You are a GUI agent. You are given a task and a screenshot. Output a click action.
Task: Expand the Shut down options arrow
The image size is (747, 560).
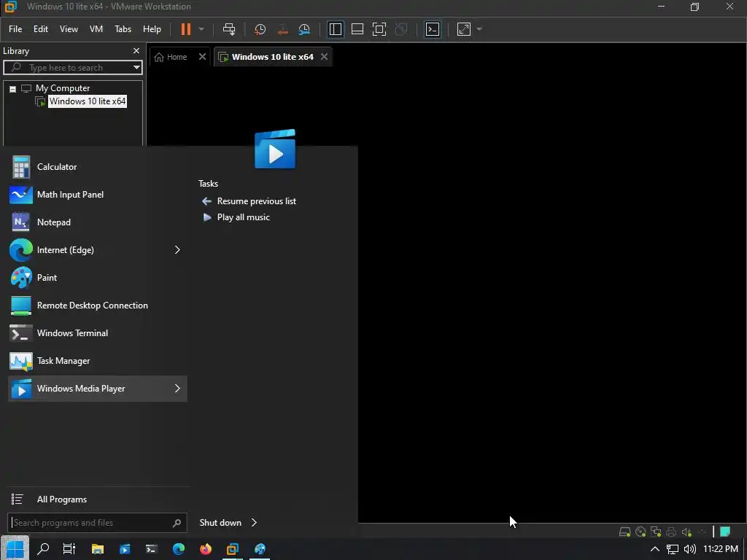[254, 523]
